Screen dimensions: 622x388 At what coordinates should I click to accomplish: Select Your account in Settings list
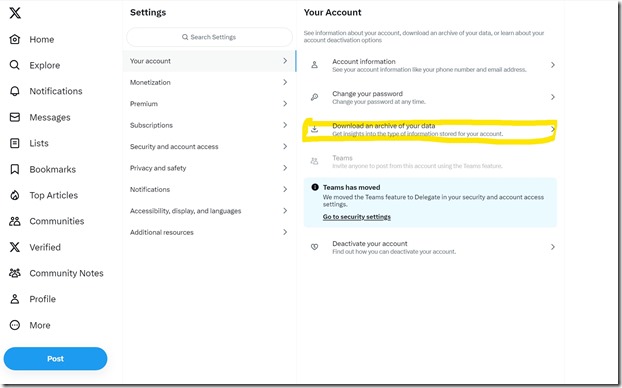pos(209,61)
